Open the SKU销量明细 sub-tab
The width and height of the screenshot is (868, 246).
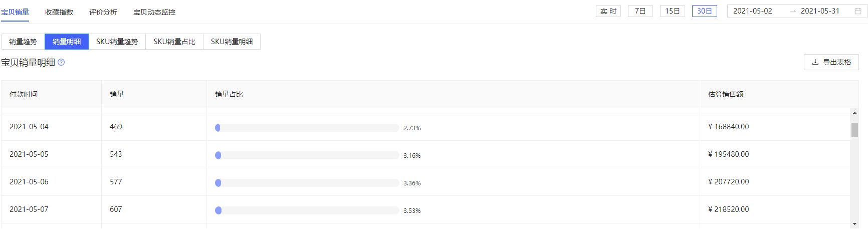click(232, 42)
